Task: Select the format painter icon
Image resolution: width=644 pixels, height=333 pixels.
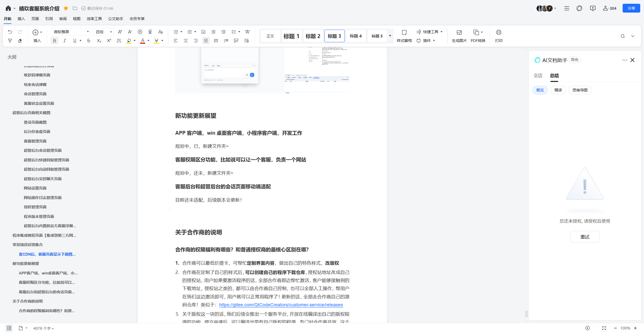Action: point(10,40)
